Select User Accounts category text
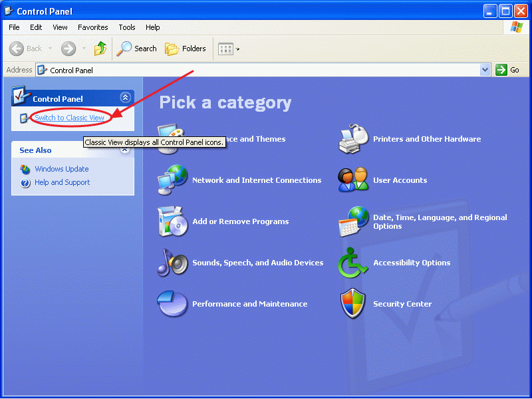Image resolution: width=532 pixels, height=399 pixels. point(400,180)
